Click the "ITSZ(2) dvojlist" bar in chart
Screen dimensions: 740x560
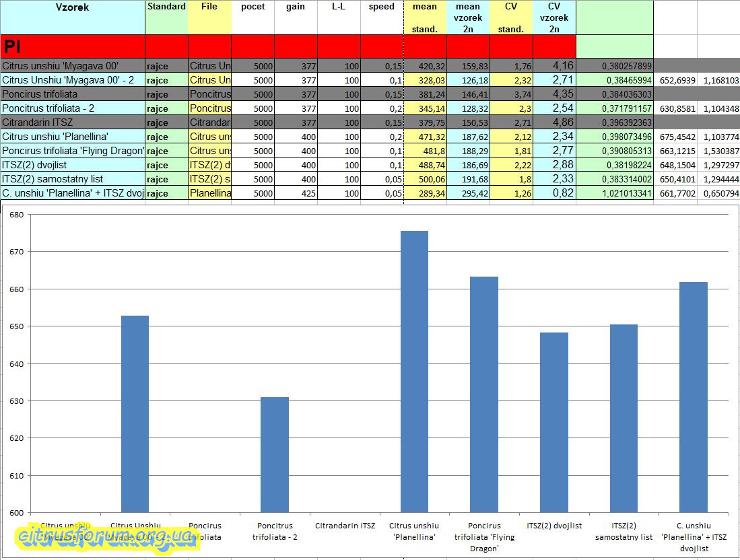click(554, 422)
